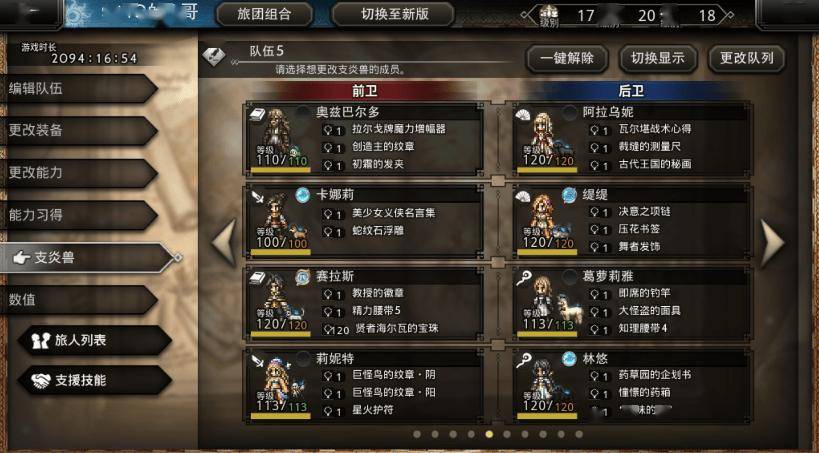
Task: Click 赛拉斯's support beast emblem icon
Action: [x=302, y=277]
